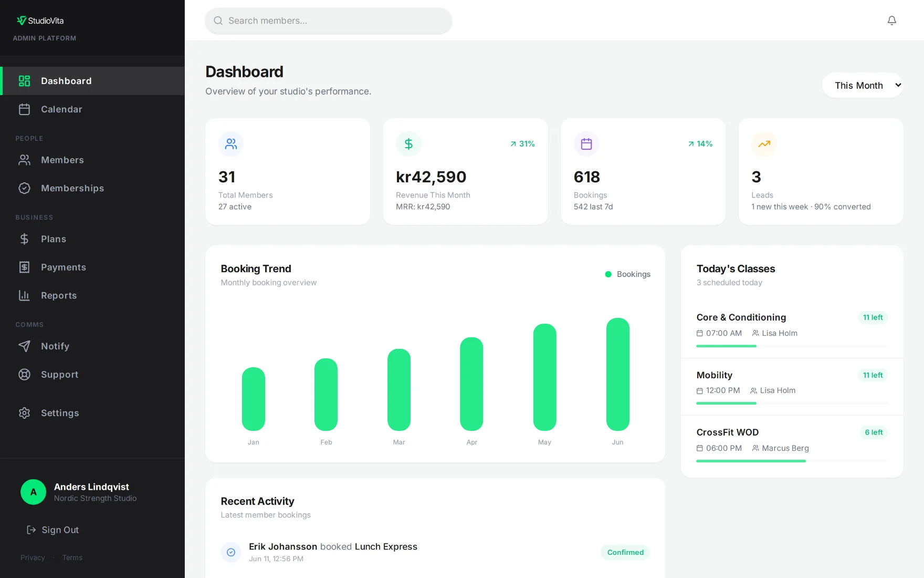Click the Confirmed status badge
The image size is (924, 578).
[625, 552]
